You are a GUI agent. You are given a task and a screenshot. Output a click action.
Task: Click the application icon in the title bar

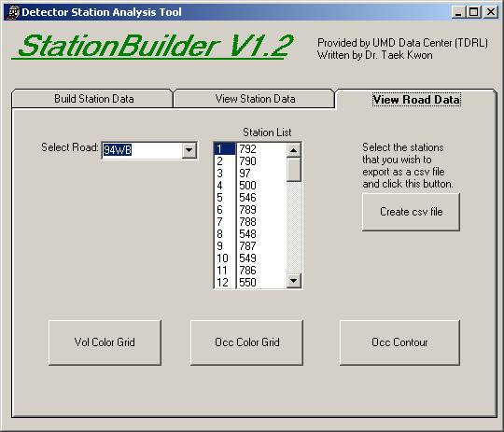[13, 12]
